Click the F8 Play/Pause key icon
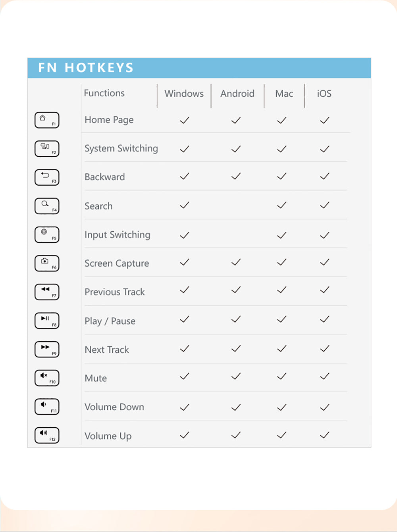The width and height of the screenshot is (397, 532). click(x=47, y=321)
